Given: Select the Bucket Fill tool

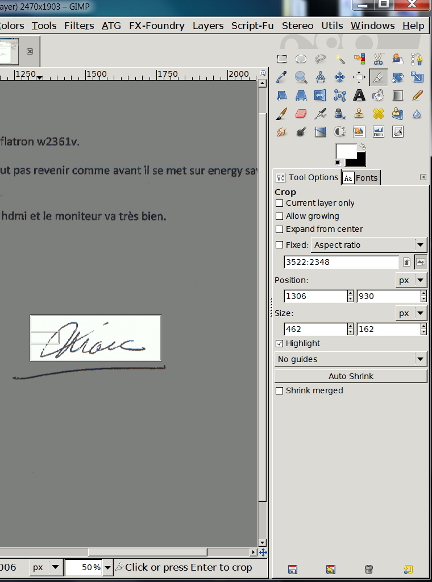Looking at the screenshot, I should 378,95.
